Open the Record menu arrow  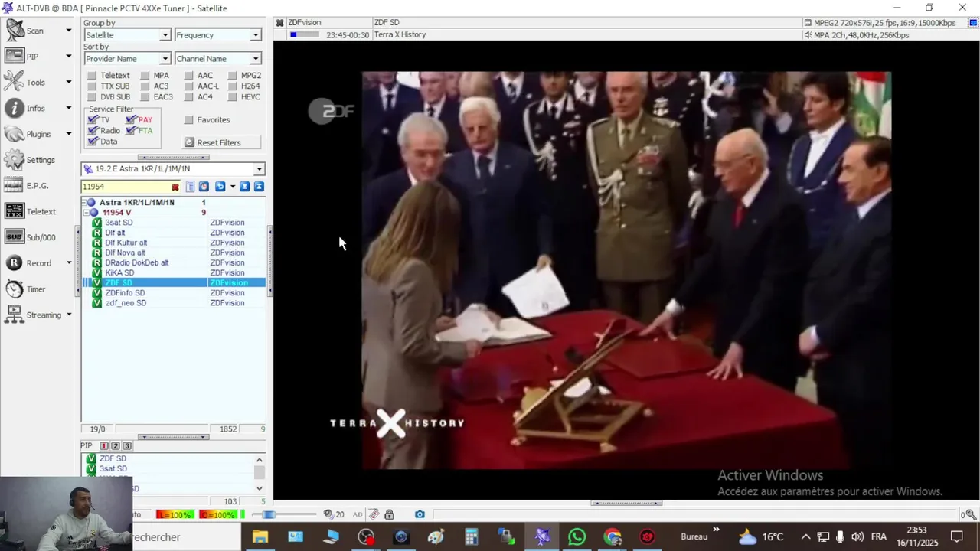(68, 263)
